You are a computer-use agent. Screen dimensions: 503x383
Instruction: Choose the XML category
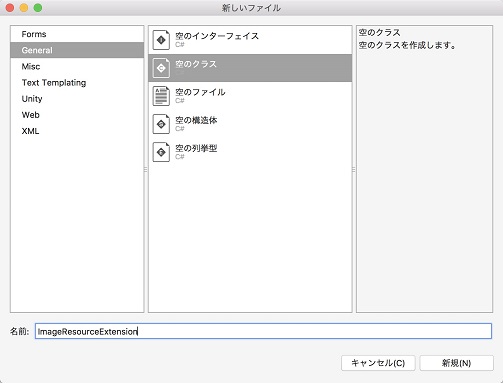pos(77,131)
